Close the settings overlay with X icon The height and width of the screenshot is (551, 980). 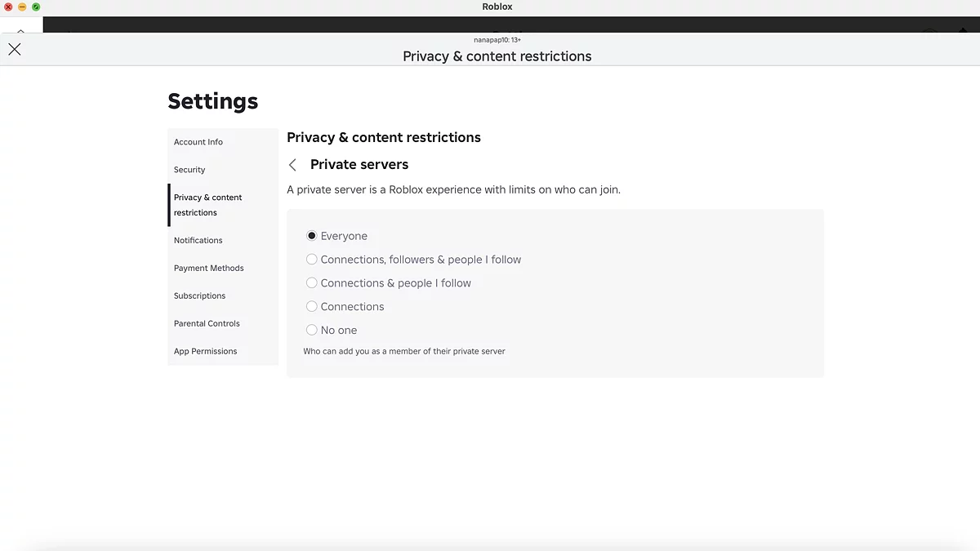click(x=15, y=49)
